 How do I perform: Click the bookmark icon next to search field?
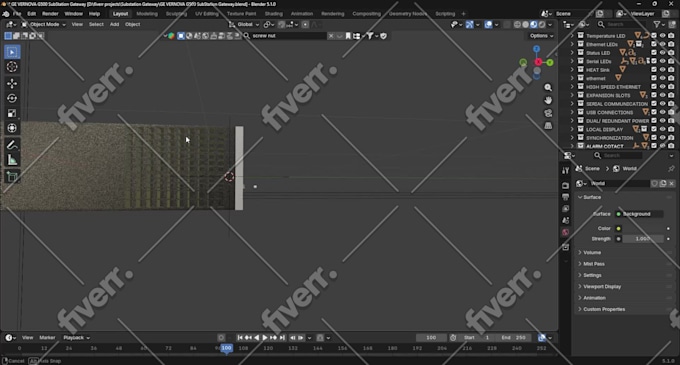click(348, 36)
